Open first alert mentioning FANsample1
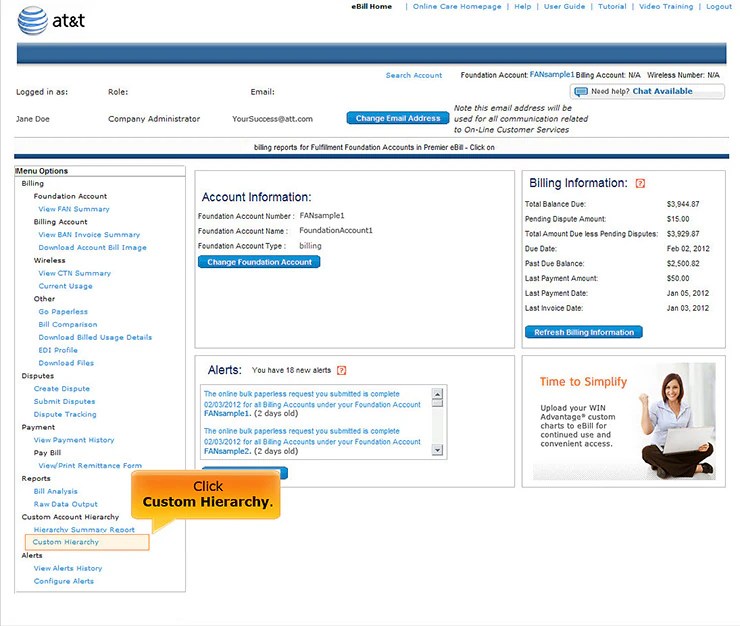The image size is (740, 626). point(312,404)
